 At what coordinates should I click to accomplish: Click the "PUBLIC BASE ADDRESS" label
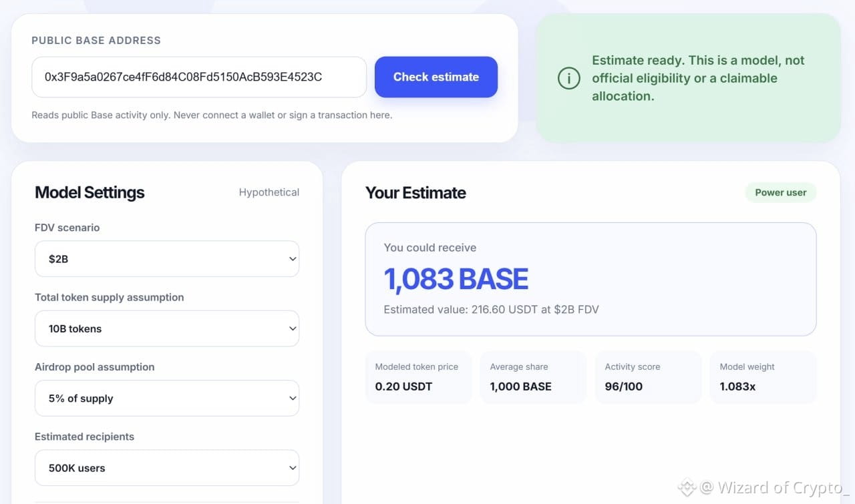point(96,40)
